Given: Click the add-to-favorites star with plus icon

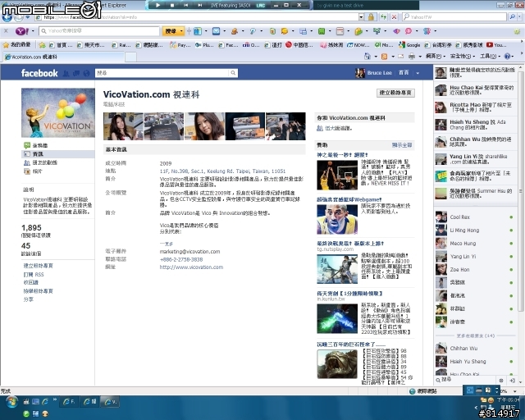Looking at the screenshot, I should [x=42, y=45].
